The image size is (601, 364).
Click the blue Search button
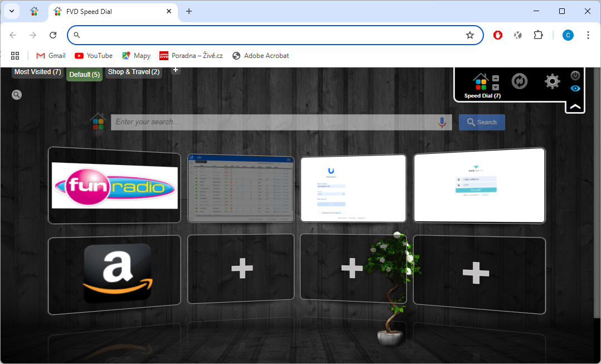(x=482, y=122)
